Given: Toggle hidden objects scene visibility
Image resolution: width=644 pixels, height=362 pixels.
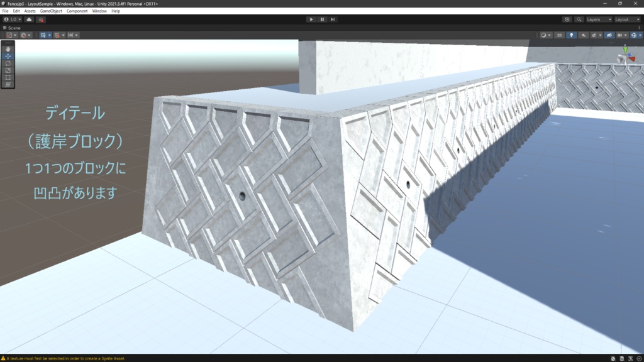Looking at the screenshot, I should click(609, 35).
